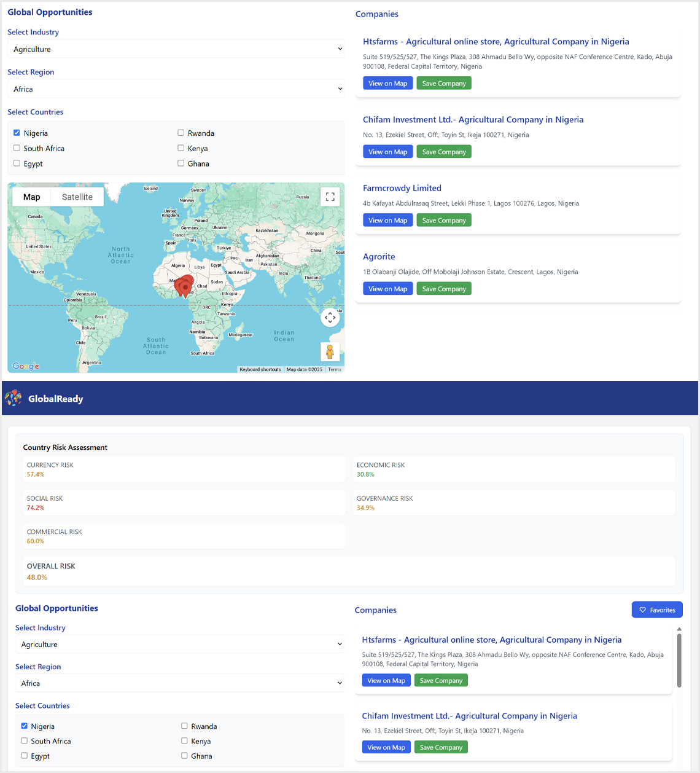Open the Agrorite company title
The image size is (700, 773).
[379, 257]
